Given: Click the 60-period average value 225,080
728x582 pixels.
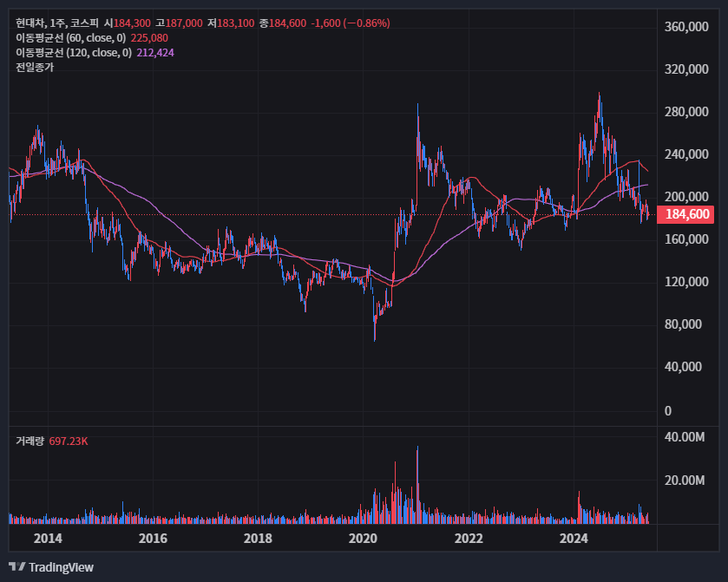Looking at the screenshot, I should [x=149, y=38].
